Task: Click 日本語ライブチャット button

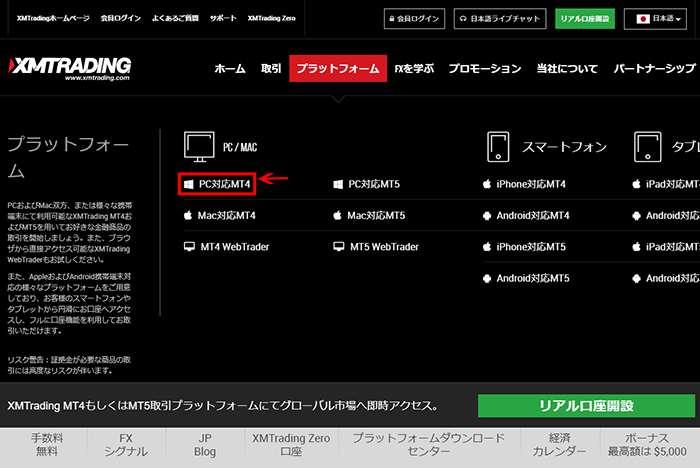Action: click(500, 19)
